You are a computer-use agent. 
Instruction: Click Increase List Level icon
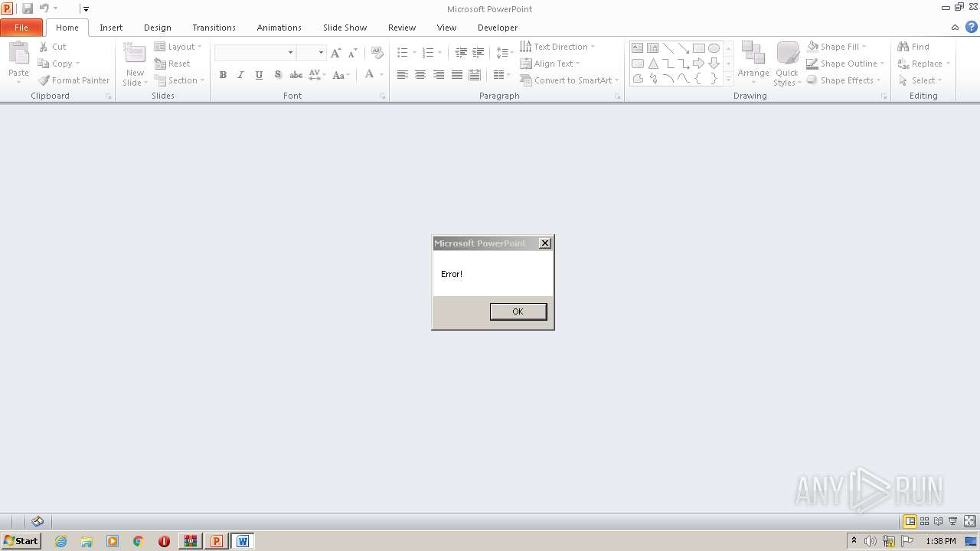pos(479,53)
